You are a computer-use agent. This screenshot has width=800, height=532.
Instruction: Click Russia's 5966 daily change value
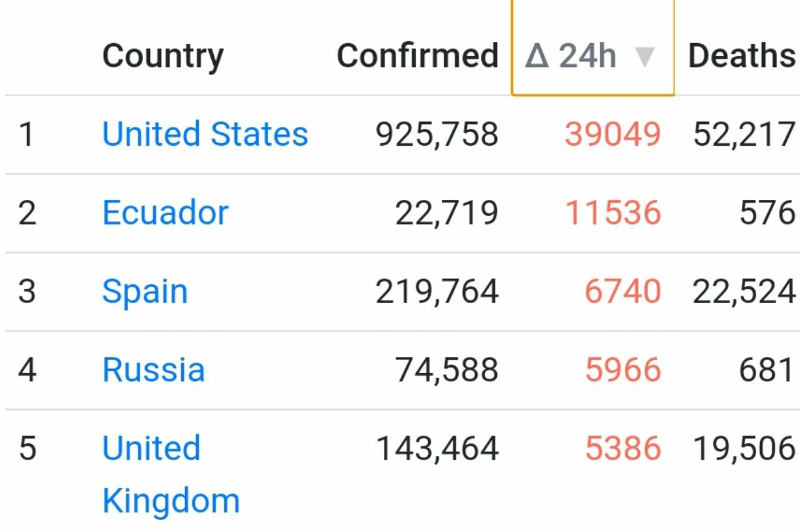coord(623,369)
